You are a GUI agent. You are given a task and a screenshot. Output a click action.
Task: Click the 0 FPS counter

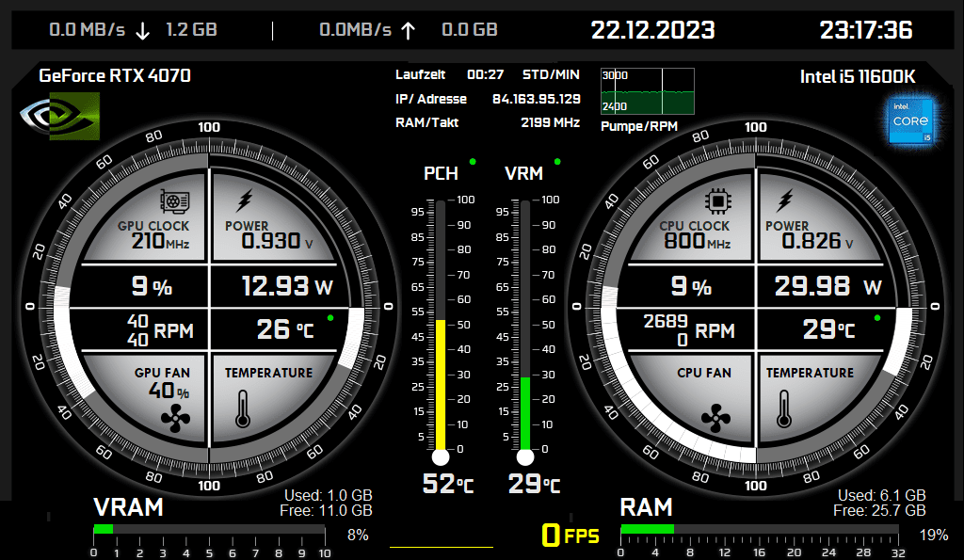click(570, 535)
